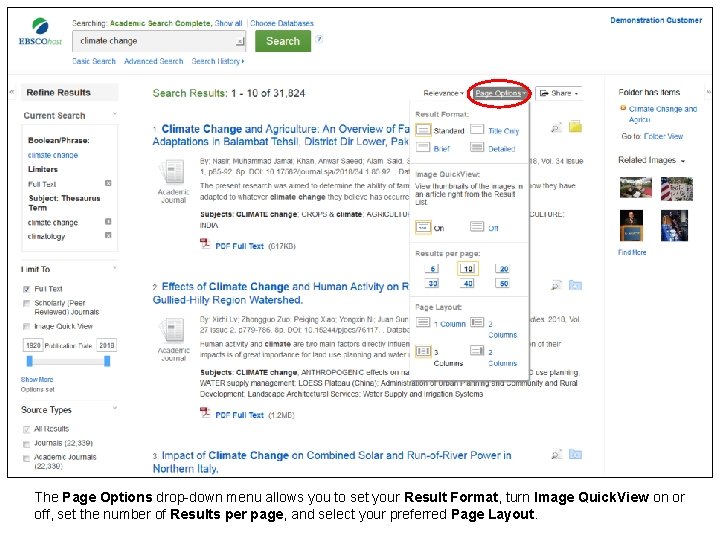Expand Search History arrow
Viewport: 720px width, 540px height.
[x=243, y=61]
